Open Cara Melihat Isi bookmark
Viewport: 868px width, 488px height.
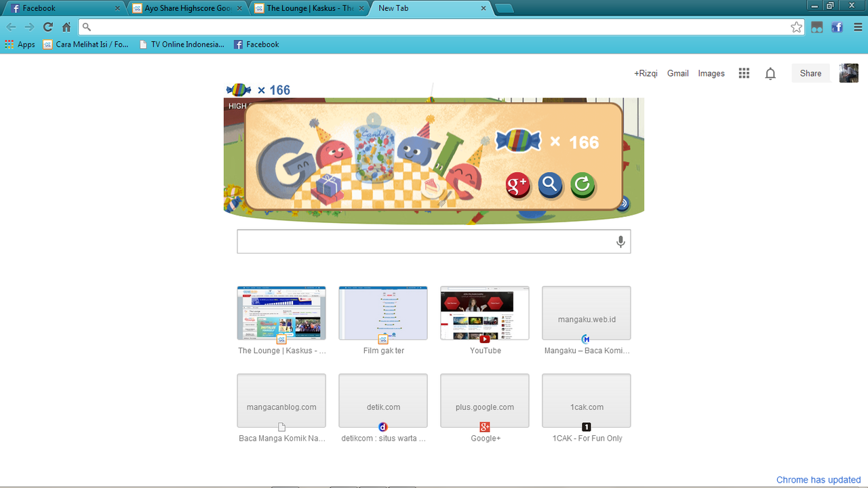click(x=85, y=44)
